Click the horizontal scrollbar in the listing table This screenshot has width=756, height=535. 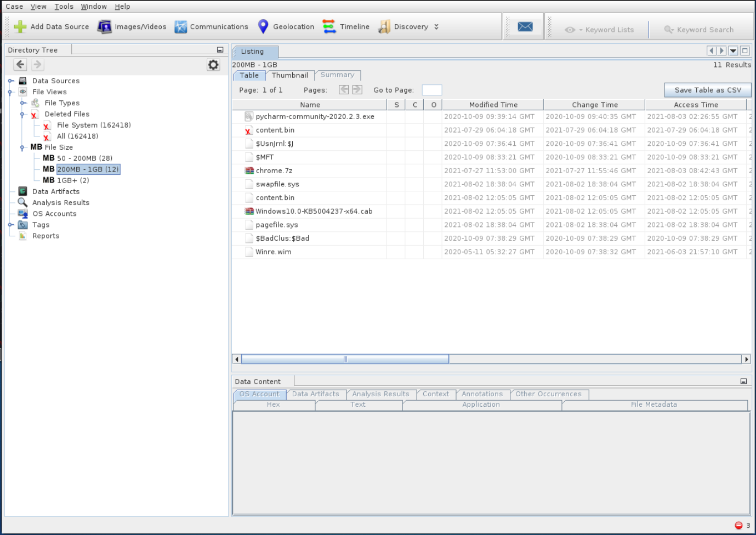pyautogui.click(x=345, y=359)
